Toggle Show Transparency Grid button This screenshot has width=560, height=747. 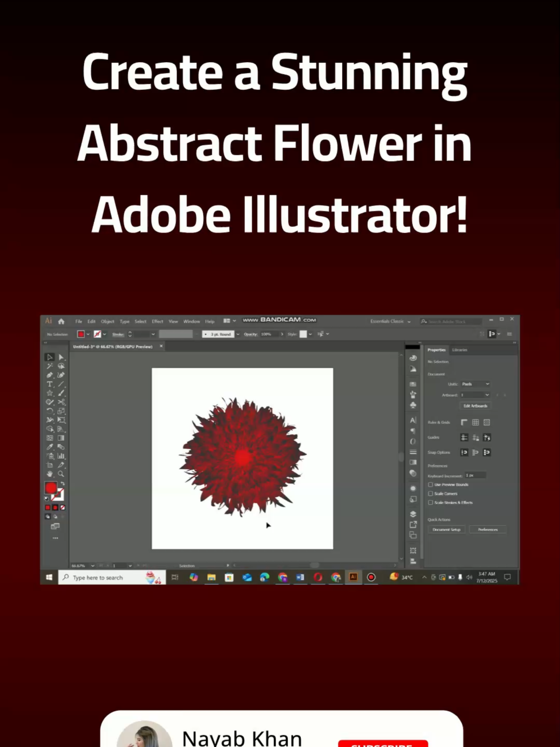pyautogui.click(x=486, y=422)
